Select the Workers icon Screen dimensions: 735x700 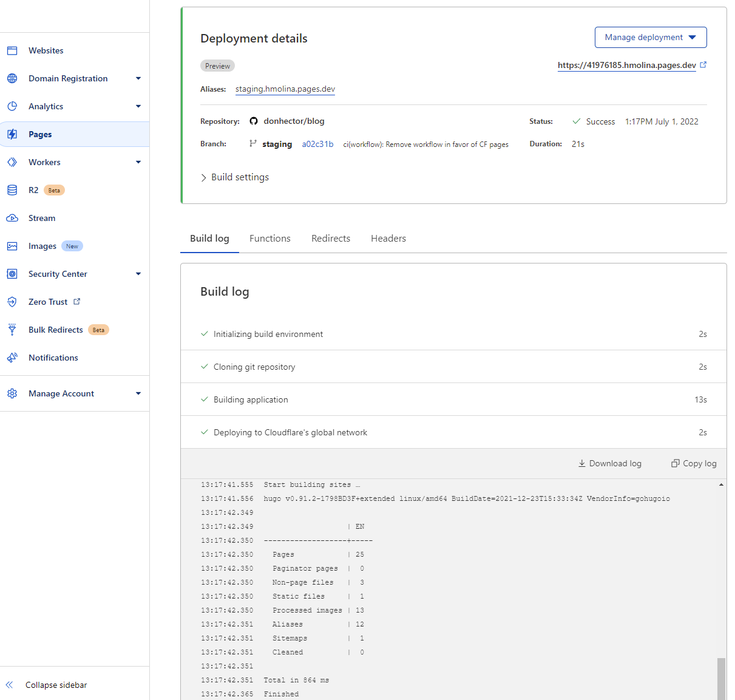[12, 162]
